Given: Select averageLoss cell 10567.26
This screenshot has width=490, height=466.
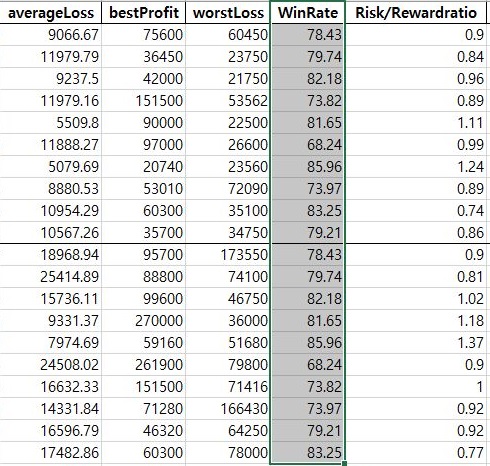Looking at the screenshot, I should point(51,233).
